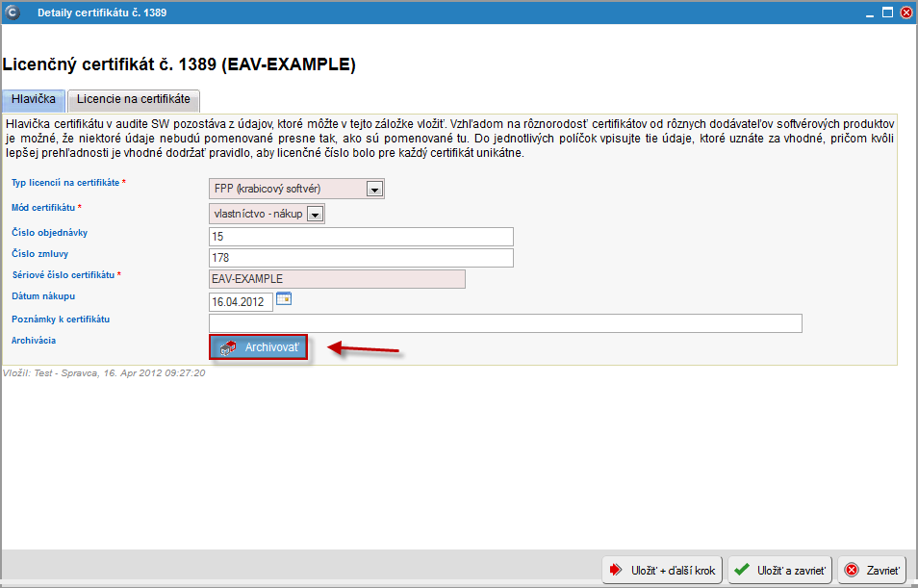Screen dimensions: 918x588
Task: Switch to the Hlavička tab
Action: coord(34,99)
